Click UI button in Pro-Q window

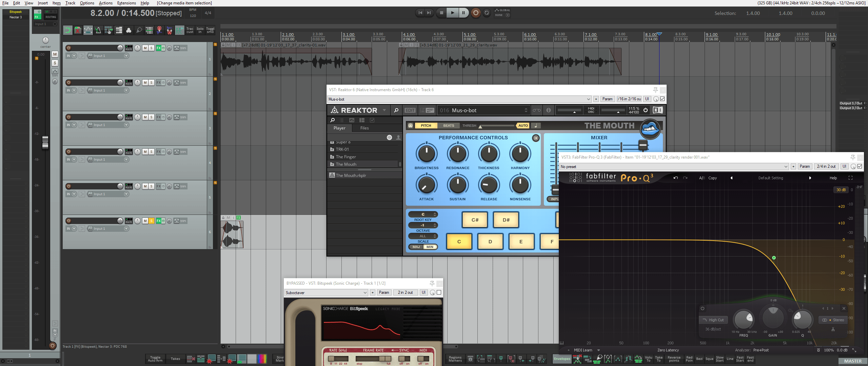coord(844,166)
